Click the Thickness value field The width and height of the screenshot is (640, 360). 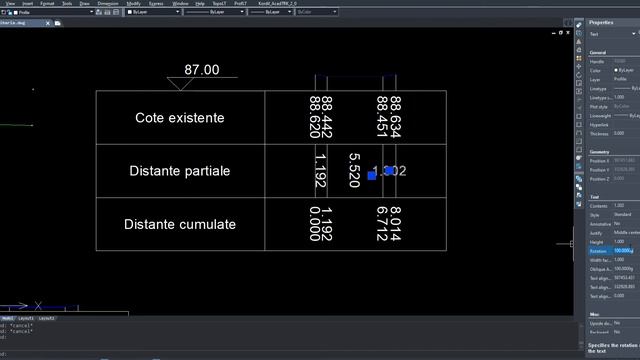coord(626,133)
